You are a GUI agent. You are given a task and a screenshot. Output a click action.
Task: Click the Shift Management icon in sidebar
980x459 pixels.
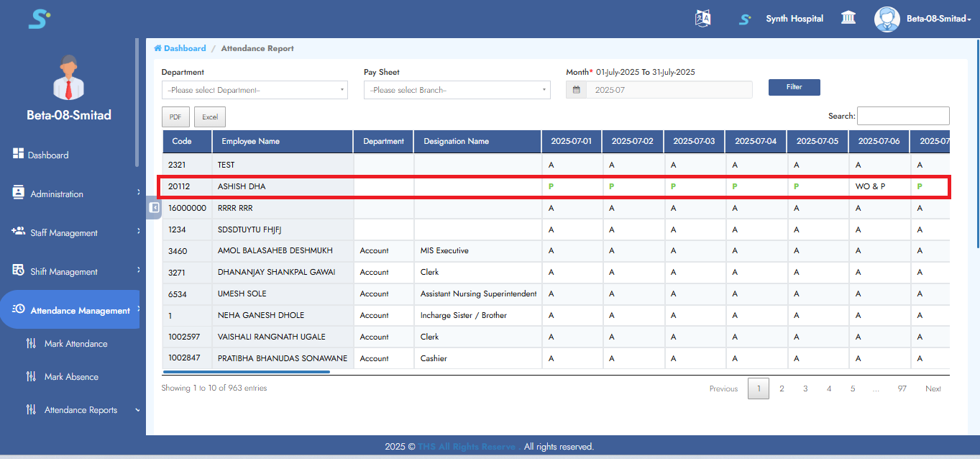point(19,271)
